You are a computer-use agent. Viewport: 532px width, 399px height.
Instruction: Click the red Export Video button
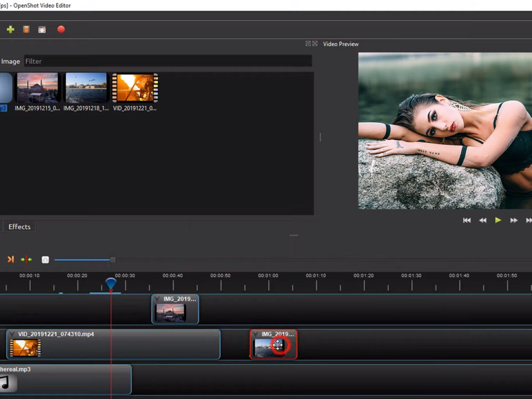[61, 29]
